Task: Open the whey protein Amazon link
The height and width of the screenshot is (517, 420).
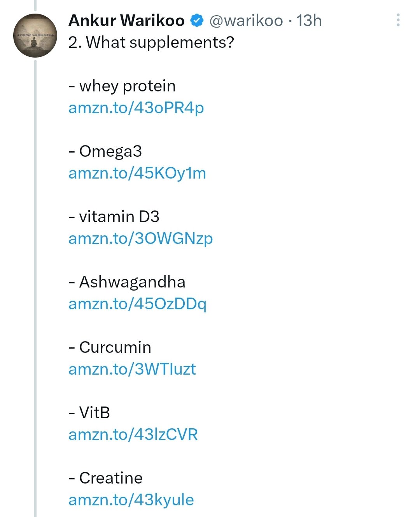Action: (x=136, y=108)
